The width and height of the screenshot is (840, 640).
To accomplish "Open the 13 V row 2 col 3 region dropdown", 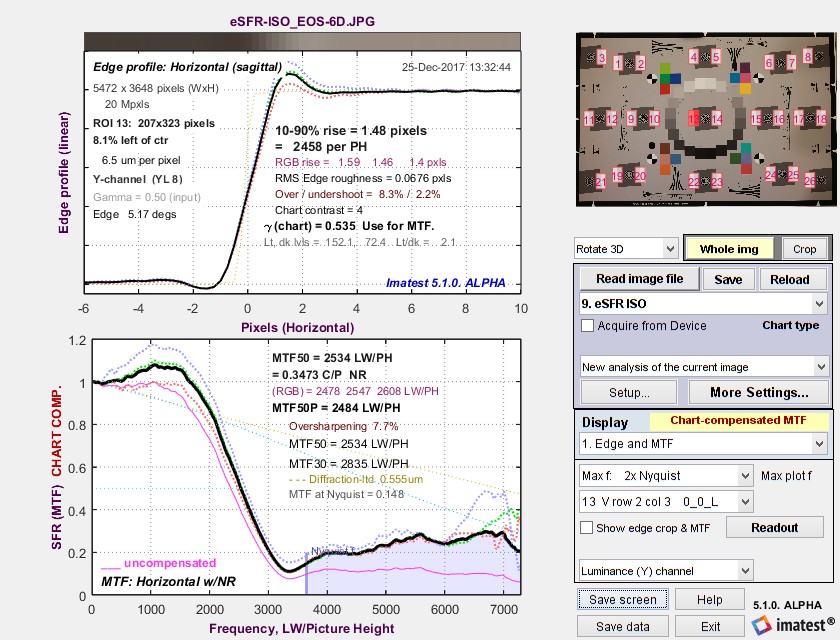I will click(x=666, y=501).
